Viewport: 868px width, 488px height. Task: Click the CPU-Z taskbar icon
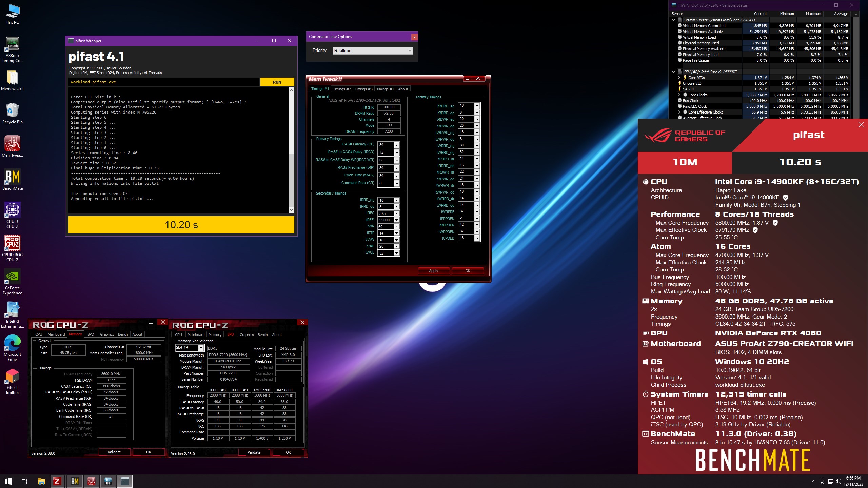point(58,481)
